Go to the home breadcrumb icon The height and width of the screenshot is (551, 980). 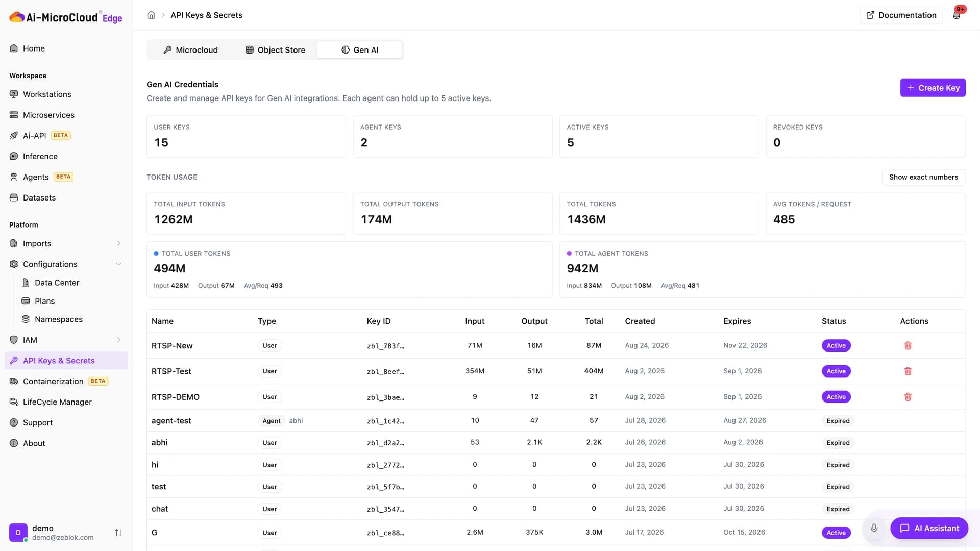click(151, 15)
